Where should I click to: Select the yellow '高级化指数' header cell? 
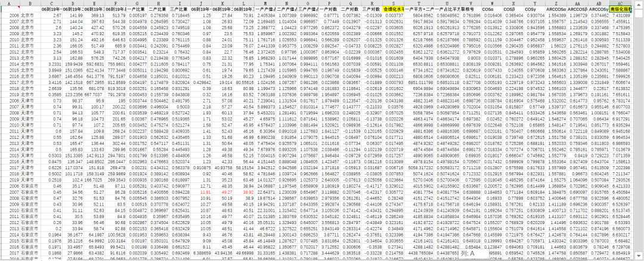pos(620,8)
